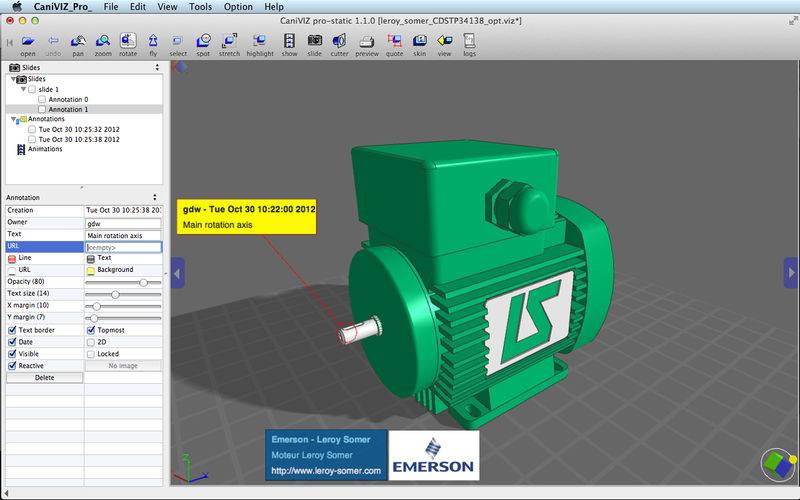Click the Text size slider
Image resolution: width=800 pixels, height=500 pixels.
click(123, 294)
